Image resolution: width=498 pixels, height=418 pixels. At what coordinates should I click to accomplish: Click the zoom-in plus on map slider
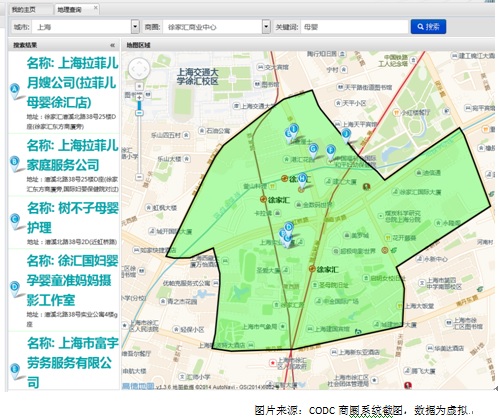point(139,97)
